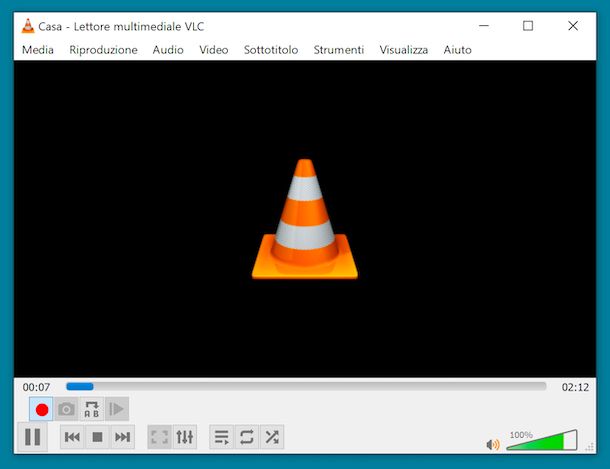The image size is (610, 469).
Task: Click the VLC cone in video area
Action: pos(305,219)
